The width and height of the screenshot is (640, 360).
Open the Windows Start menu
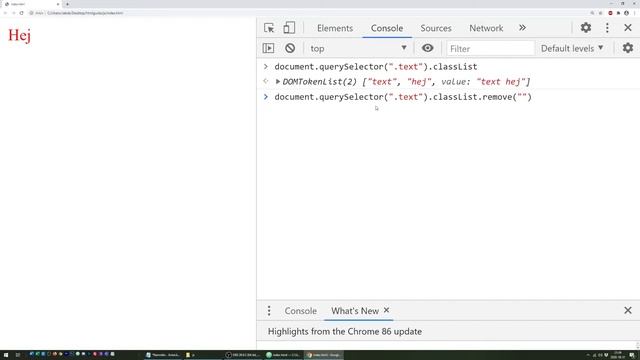click(6, 355)
